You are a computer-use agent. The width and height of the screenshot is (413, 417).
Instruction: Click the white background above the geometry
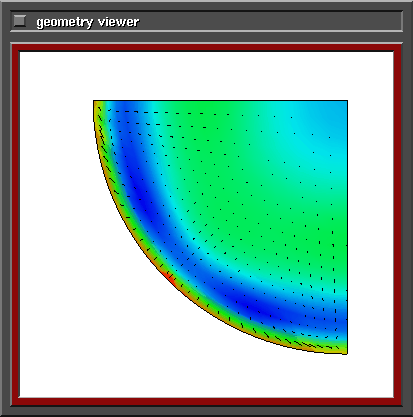pyautogui.click(x=207, y=75)
